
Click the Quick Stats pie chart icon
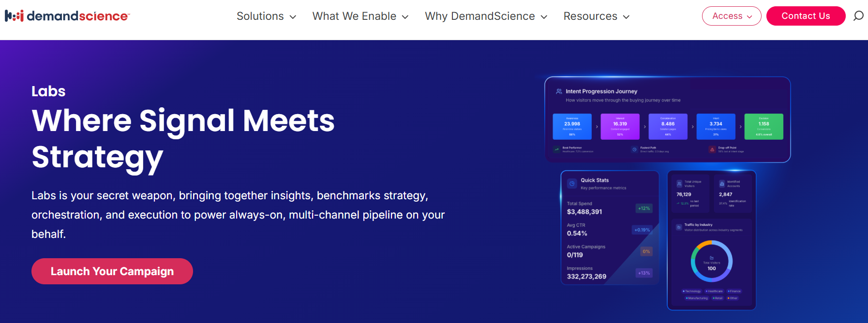point(572,184)
